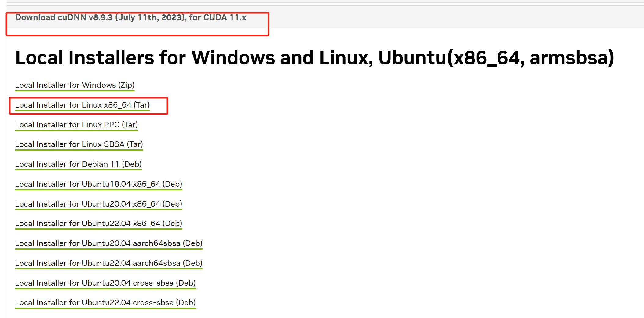The image size is (644, 318).
Task: Choose Local Installer for Debian 11 (Deb)
Action: (x=79, y=164)
